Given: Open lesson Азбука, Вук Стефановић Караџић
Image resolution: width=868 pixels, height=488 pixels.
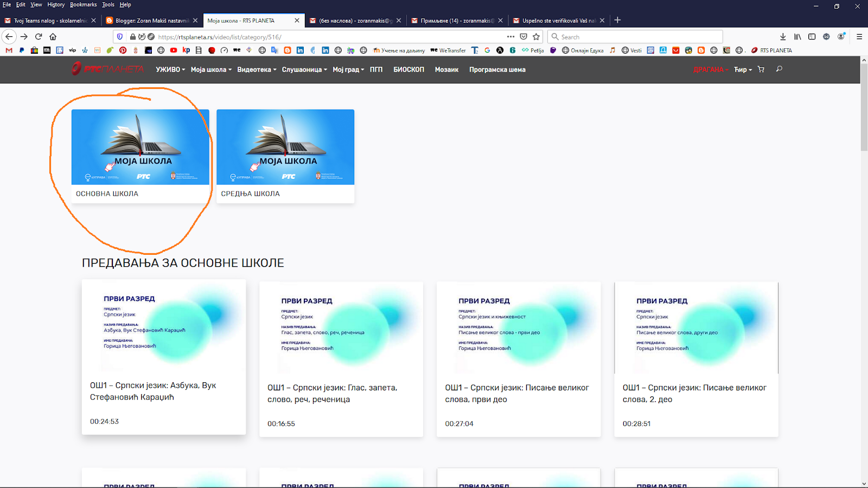Looking at the screenshot, I should [164, 357].
